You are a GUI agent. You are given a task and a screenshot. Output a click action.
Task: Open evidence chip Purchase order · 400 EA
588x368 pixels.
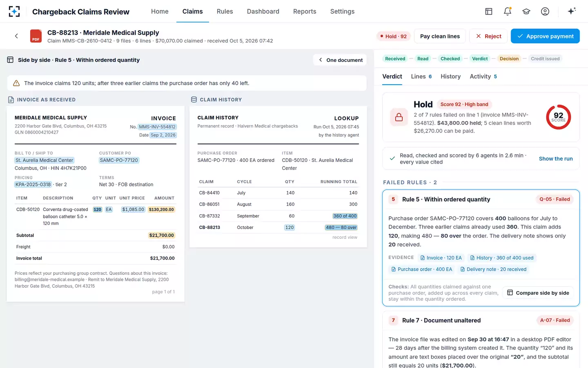pos(422,269)
